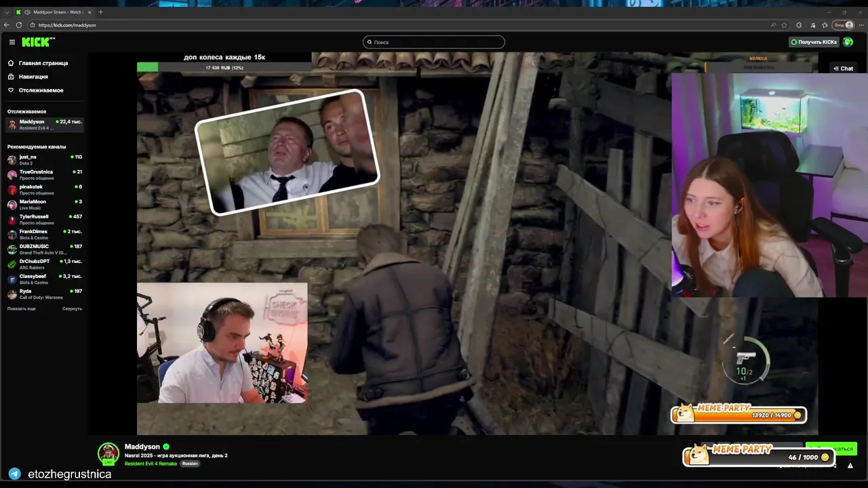Click the Classybeef avatar icon
Screen dimensions: 868x488
click(x=12, y=279)
